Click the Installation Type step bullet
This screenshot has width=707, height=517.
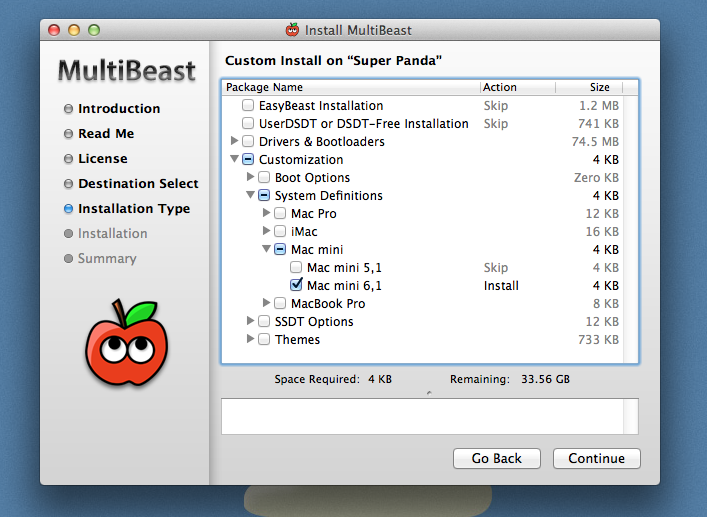pos(69,209)
